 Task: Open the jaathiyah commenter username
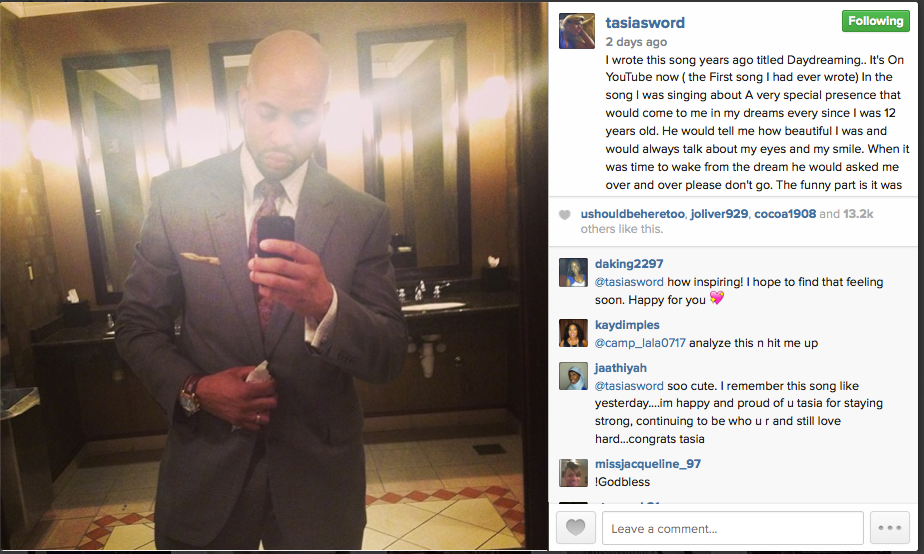(621, 368)
